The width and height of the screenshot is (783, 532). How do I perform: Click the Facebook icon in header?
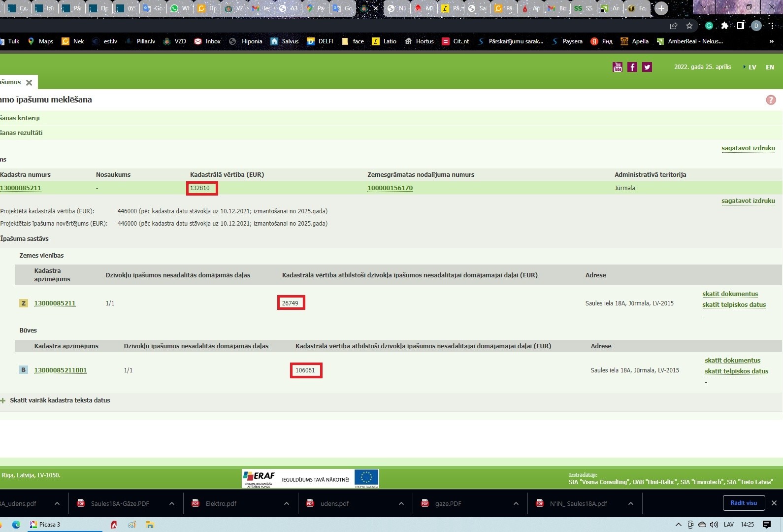632,67
